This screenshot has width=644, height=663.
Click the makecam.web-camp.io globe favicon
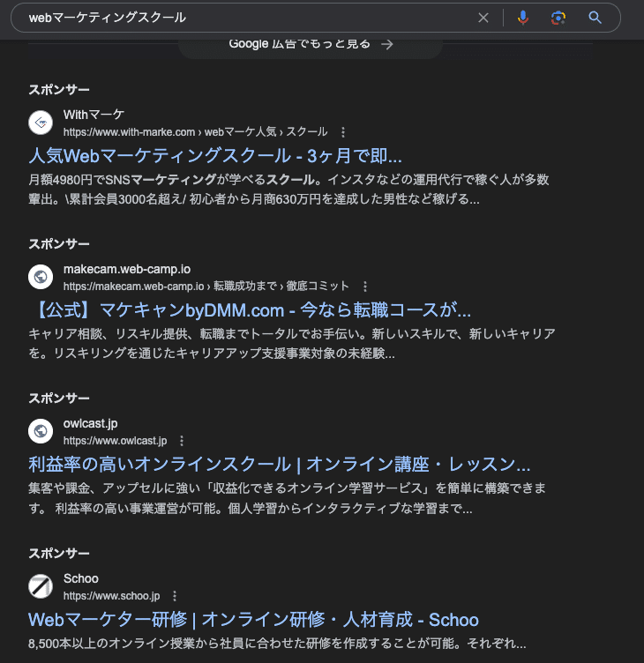pos(41,277)
